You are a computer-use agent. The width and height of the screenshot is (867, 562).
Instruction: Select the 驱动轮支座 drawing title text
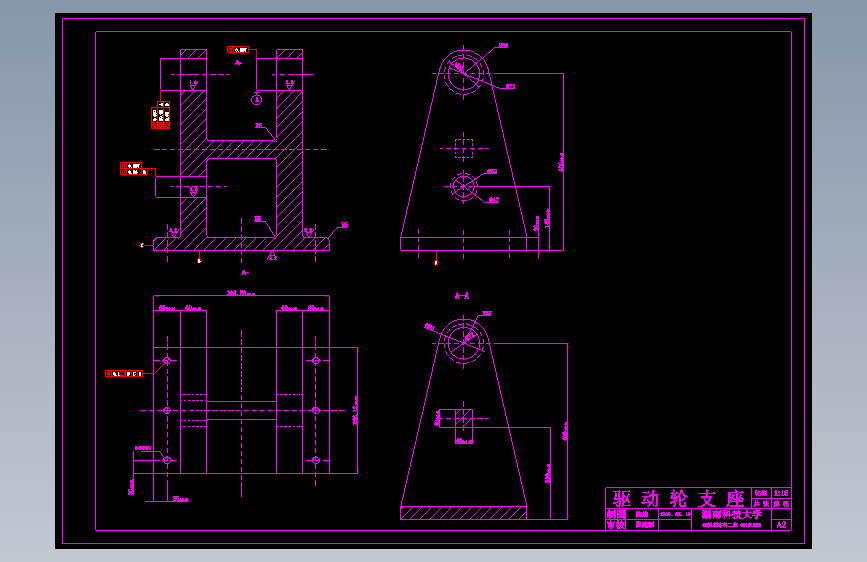pyautogui.click(x=678, y=498)
